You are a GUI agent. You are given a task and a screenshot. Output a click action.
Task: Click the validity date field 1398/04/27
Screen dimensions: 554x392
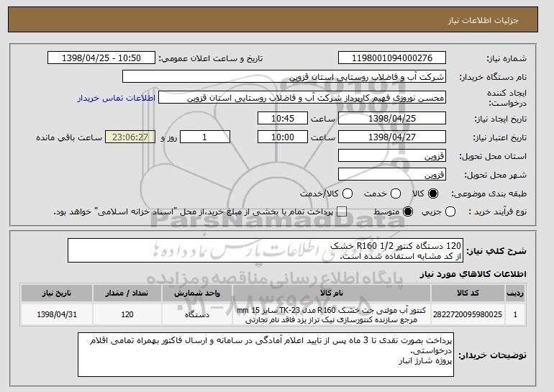point(392,137)
